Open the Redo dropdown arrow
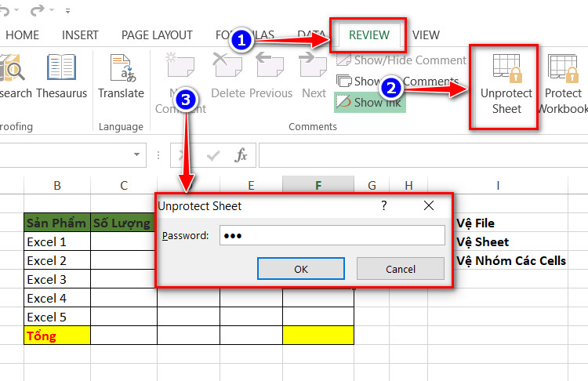Screen dimensions: 588x381 [52, 10]
